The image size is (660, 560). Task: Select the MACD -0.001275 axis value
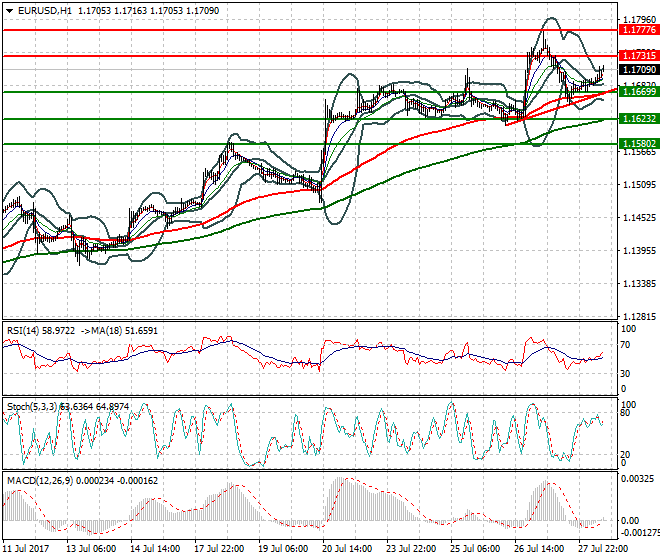640,533
